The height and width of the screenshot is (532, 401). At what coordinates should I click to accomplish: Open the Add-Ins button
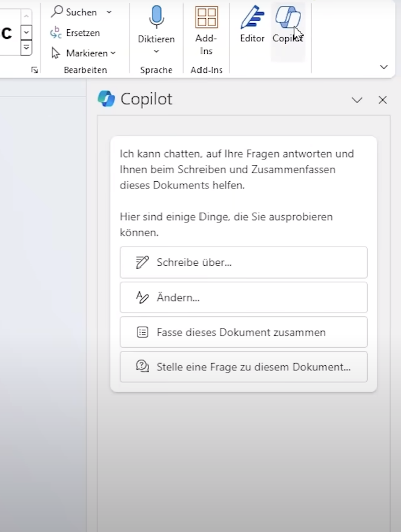click(207, 30)
